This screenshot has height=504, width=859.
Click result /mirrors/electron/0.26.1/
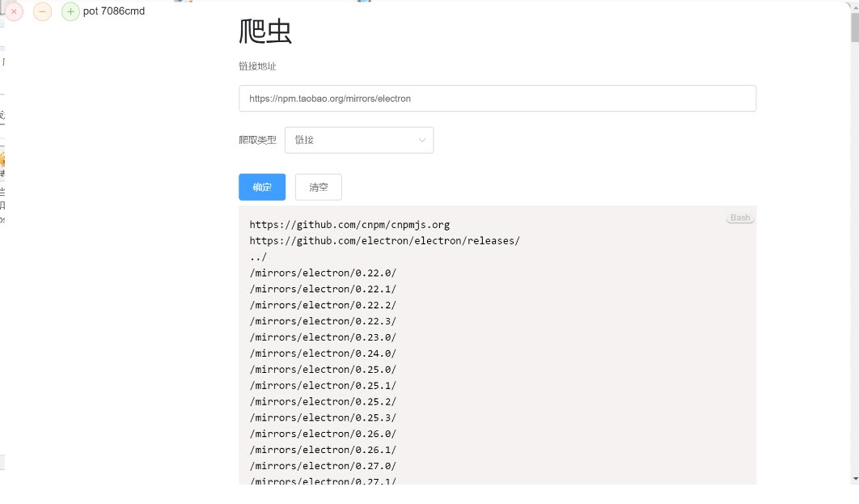coord(323,450)
